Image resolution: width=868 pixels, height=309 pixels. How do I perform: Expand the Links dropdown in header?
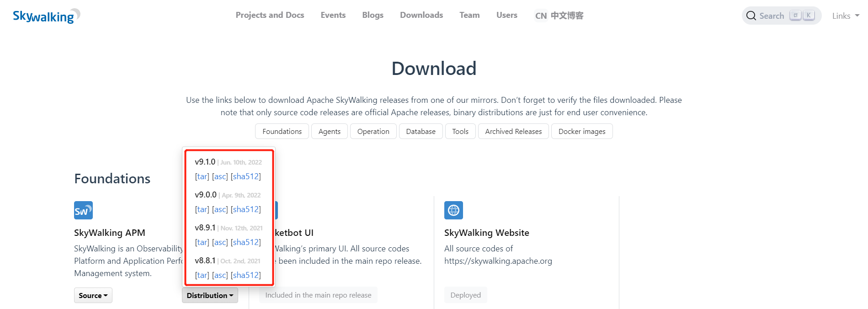(x=845, y=16)
